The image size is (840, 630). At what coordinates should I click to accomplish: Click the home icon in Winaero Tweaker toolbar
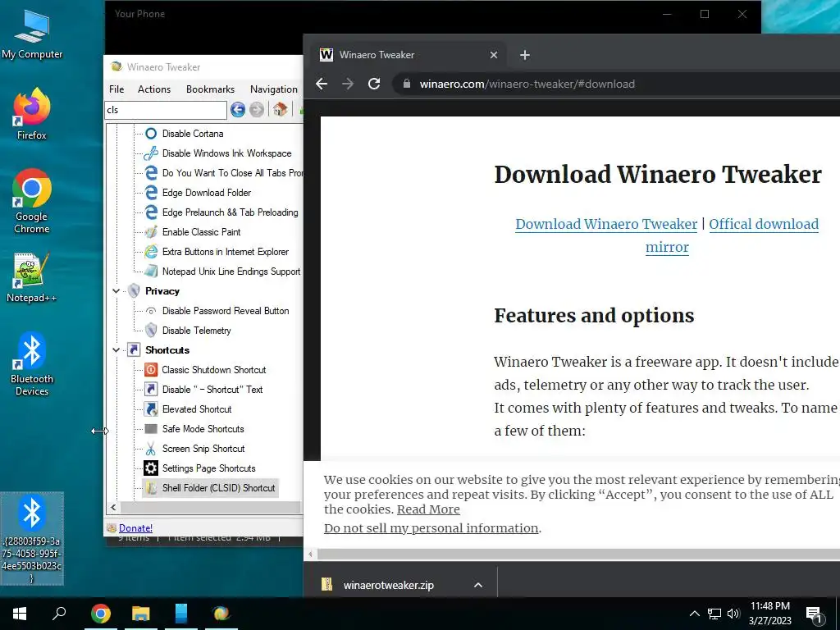(x=281, y=110)
